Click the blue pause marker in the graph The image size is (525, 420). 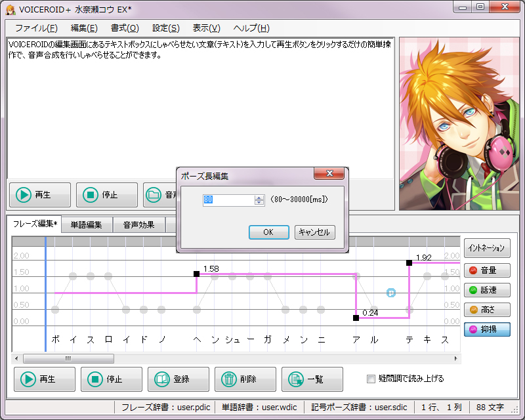click(391, 293)
